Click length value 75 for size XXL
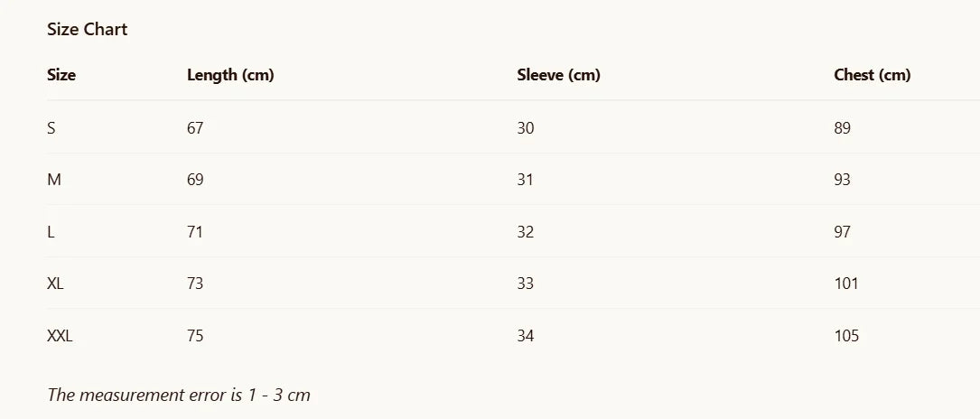Screen dimensions: 980x419 tap(195, 336)
